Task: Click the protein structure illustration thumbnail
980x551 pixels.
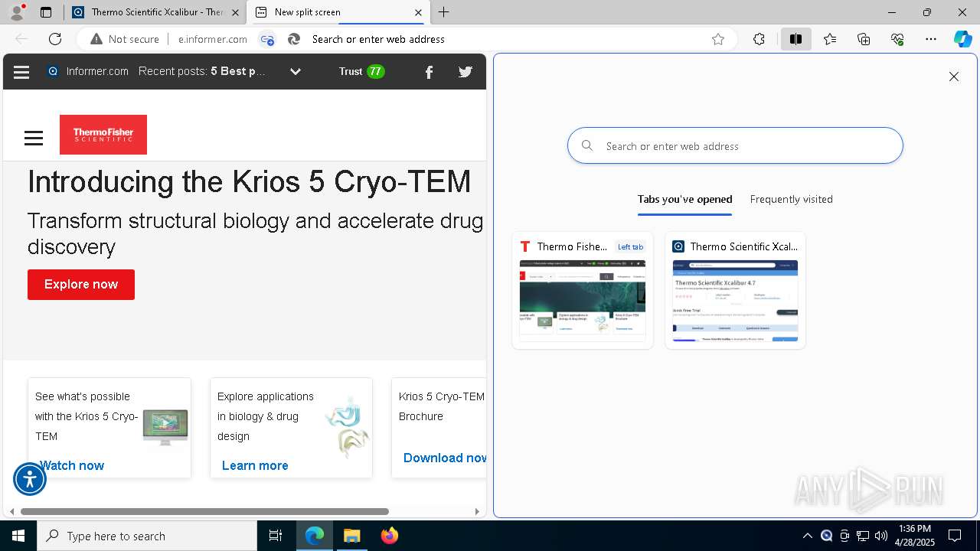Action: tap(348, 427)
